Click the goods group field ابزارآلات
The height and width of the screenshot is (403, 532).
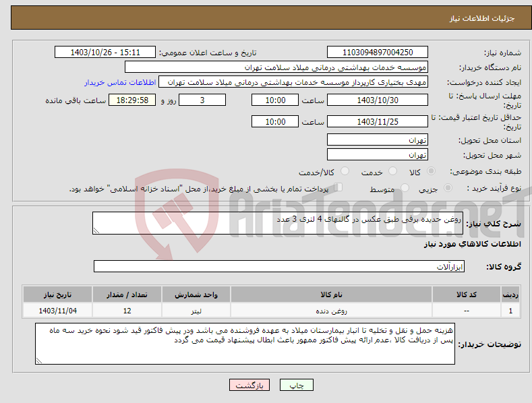point(279,266)
